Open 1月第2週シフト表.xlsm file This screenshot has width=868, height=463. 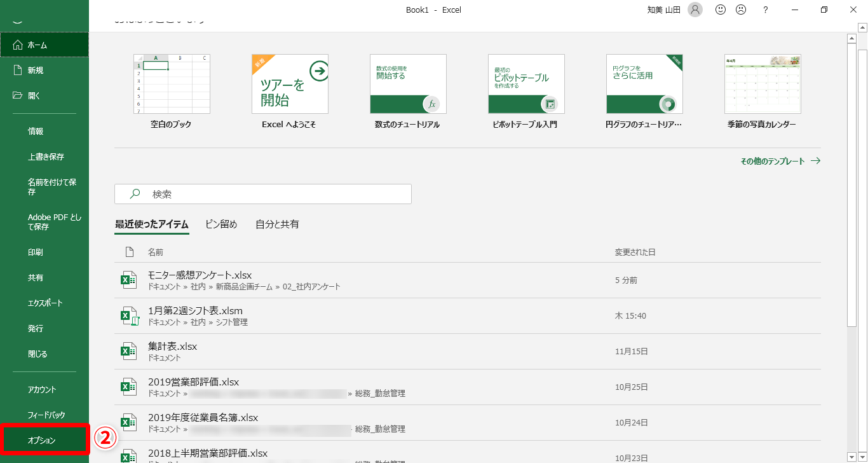pyautogui.click(x=468, y=316)
